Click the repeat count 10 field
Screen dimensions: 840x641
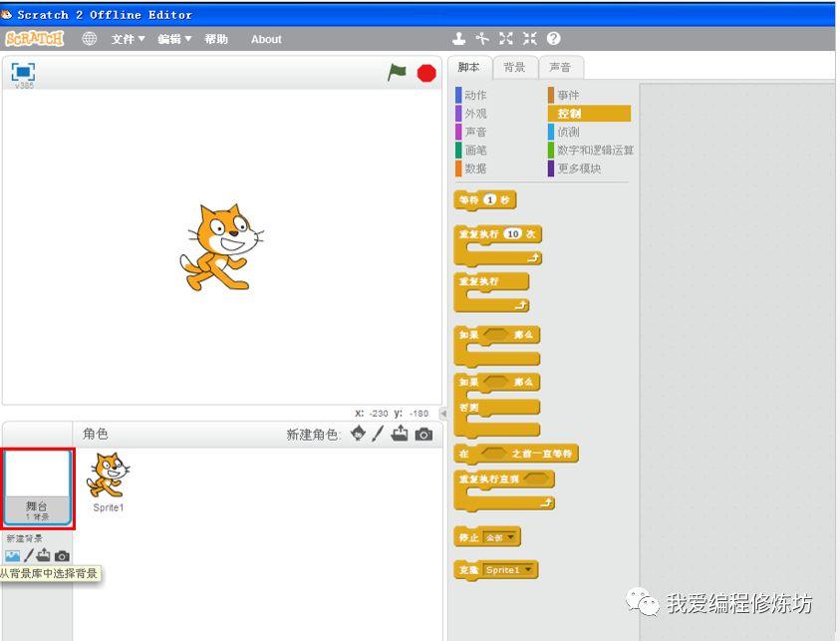[x=513, y=233]
